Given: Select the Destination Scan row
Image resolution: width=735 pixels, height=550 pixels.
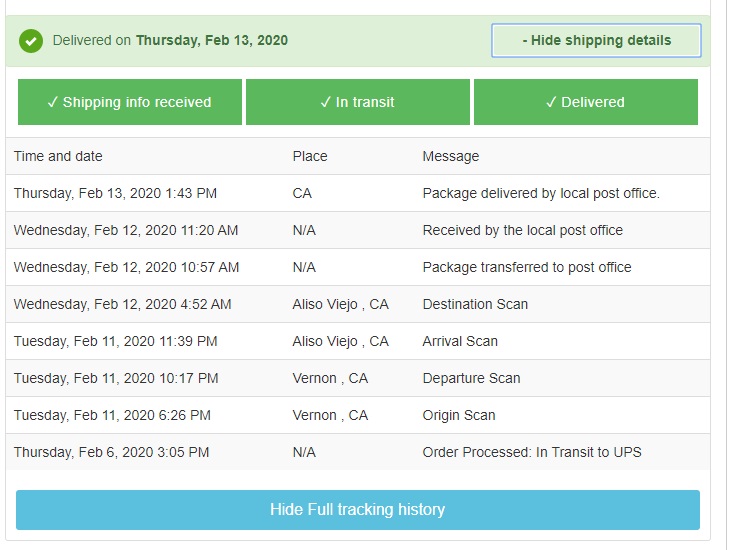Looking at the screenshot, I should (x=358, y=304).
